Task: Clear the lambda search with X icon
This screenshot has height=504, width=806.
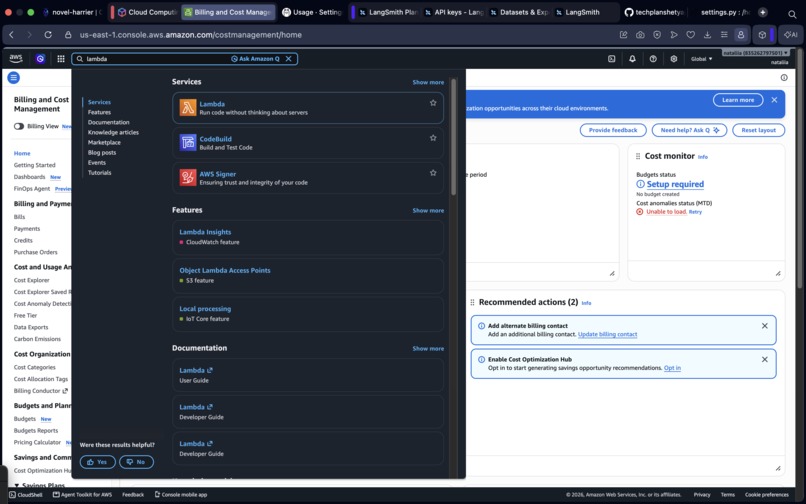Action: [288, 59]
